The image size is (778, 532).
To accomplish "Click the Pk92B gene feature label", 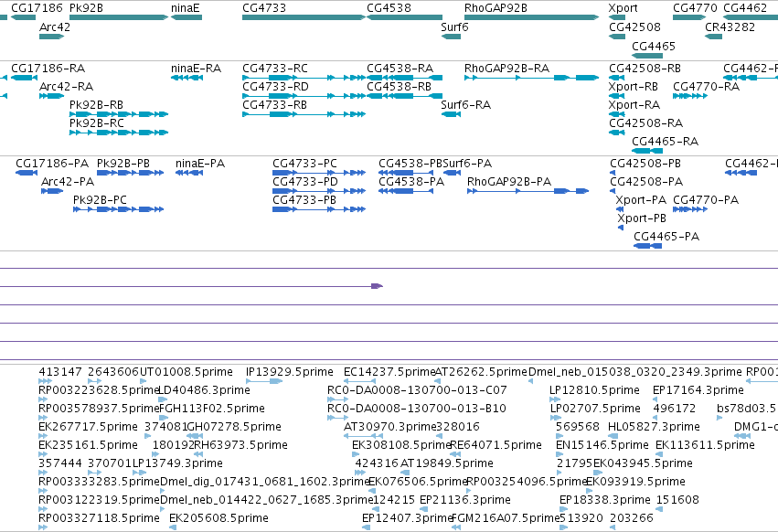I will pyautogui.click(x=86, y=8).
